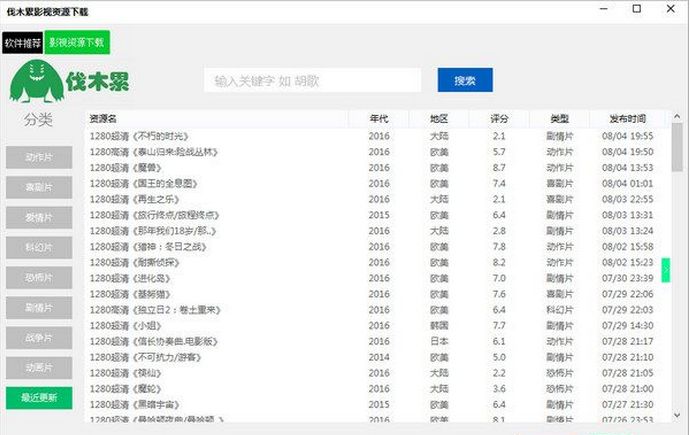The image size is (690, 435).
Task: Sort by the 资源名 column header
Action: click(x=217, y=119)
